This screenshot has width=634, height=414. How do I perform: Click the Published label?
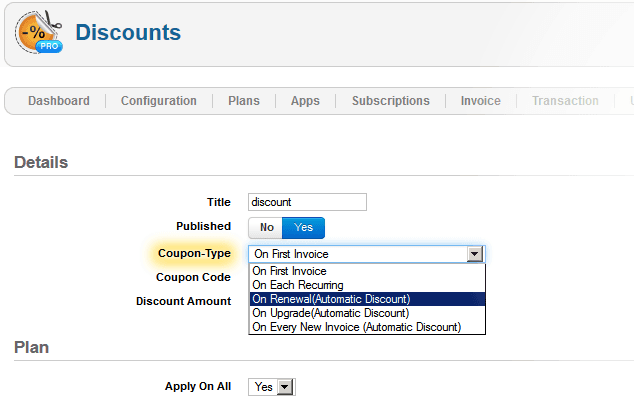click(x=203, y=226)
